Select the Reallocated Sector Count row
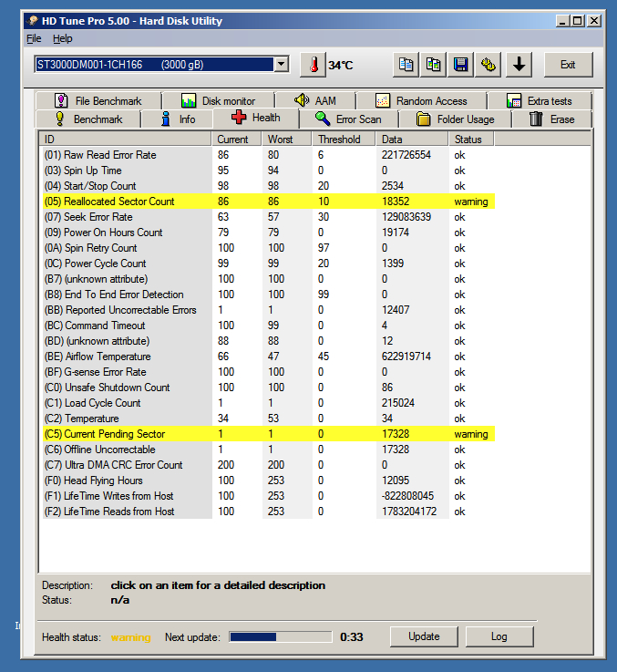The image size is (617, 672). (118, 202)
